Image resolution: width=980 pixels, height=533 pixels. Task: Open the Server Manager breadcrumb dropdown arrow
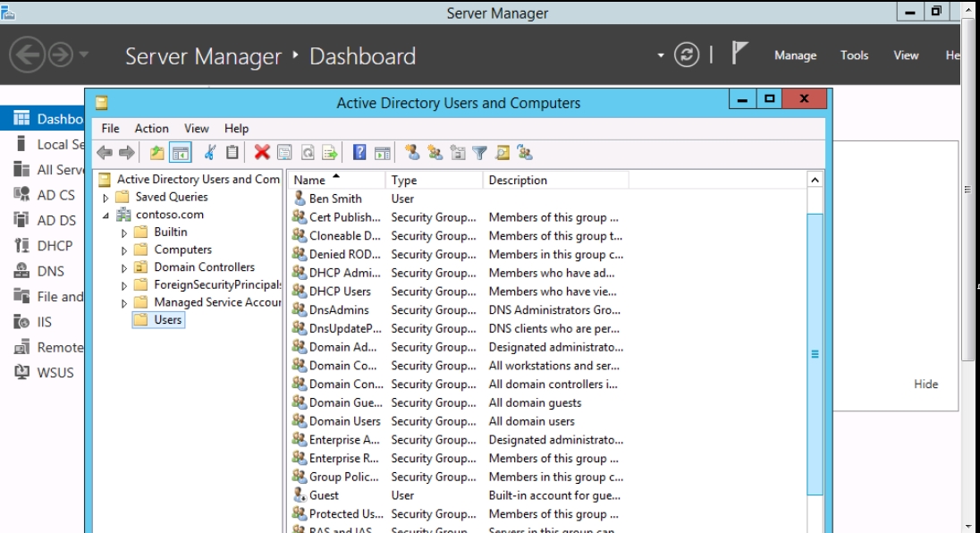(x=661, y=55)
